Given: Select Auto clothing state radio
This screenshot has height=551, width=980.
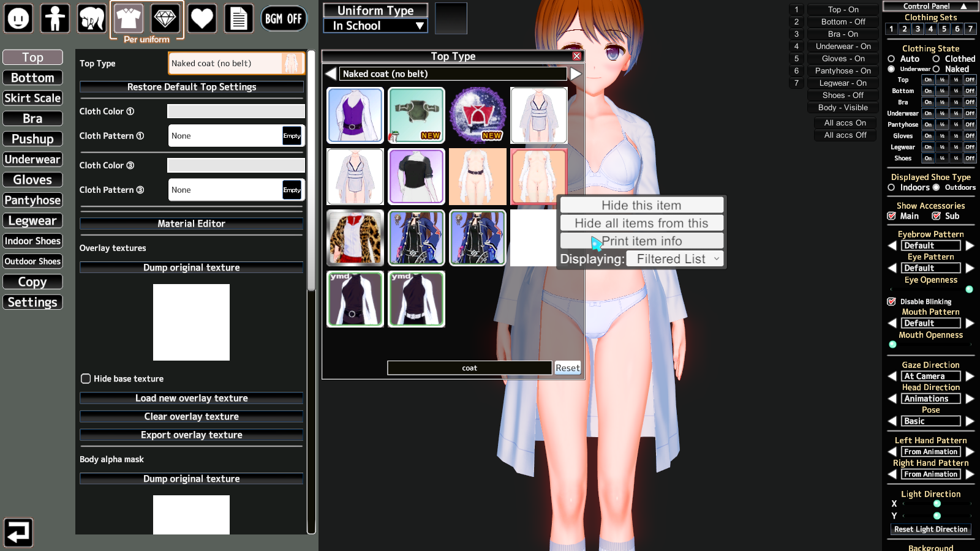Looking at the screenshot, I should [891, 59].
